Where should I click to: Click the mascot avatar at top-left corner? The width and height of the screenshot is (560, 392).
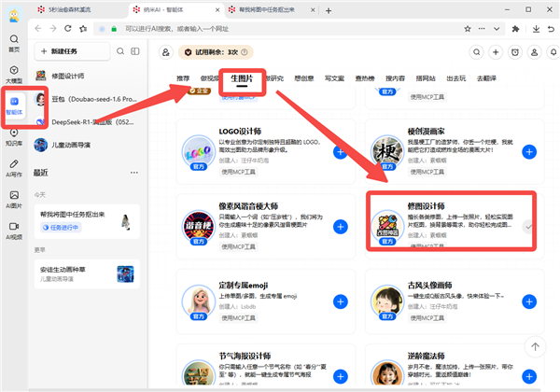(x=14, y=15)
